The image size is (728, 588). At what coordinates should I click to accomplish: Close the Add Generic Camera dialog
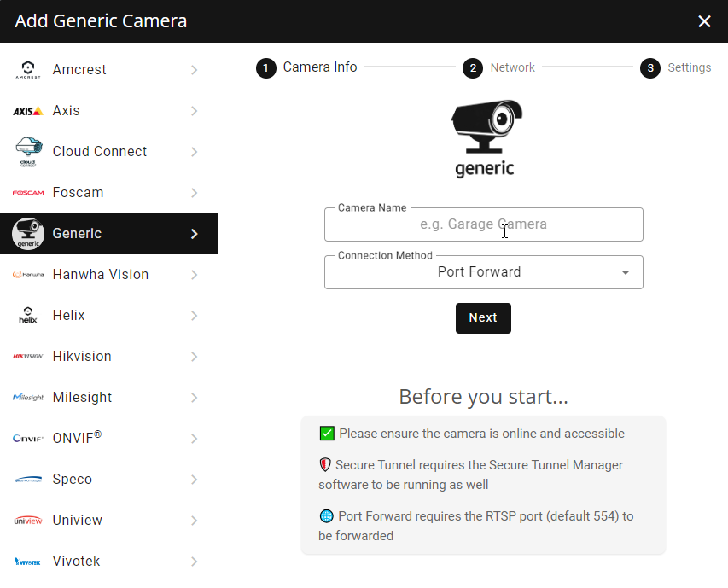coord(704,21)
